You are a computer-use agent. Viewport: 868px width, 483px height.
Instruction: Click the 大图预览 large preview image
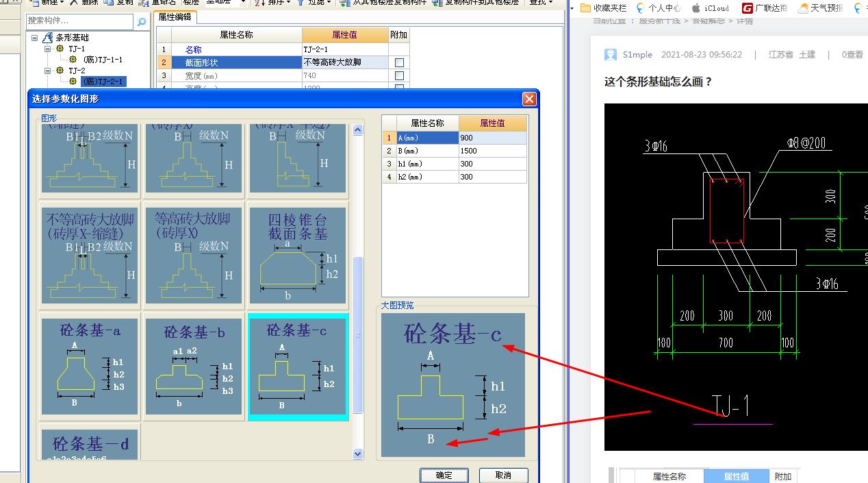coord(453,385)
